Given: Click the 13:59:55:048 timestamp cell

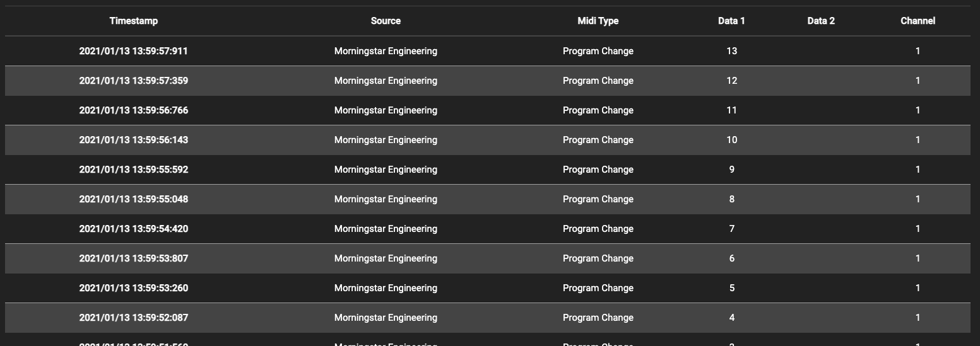Looking at the screenshot, I should point(134,199).
